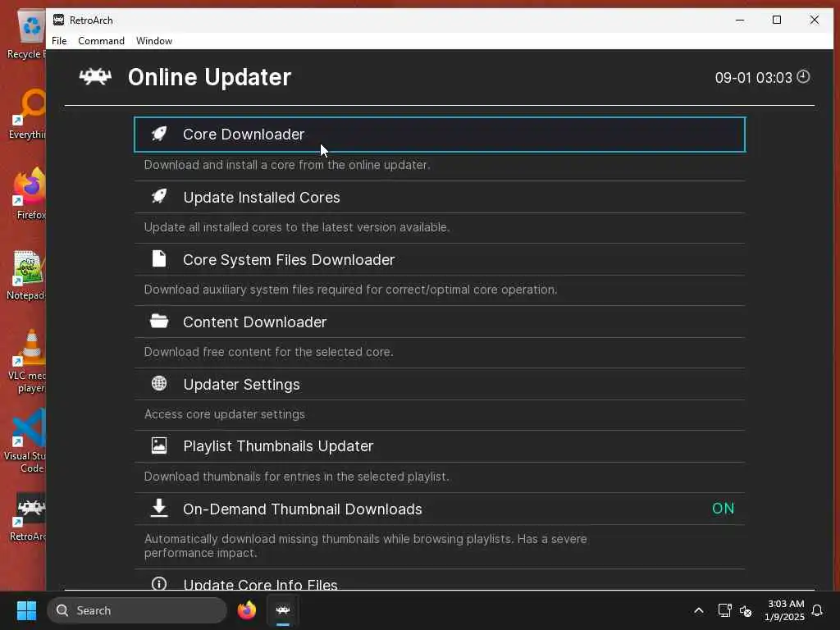Click 'Download thumbnails for entries' description
This screenshot has height=630, width=840.
pyautogui.click(x=296, y=477)
